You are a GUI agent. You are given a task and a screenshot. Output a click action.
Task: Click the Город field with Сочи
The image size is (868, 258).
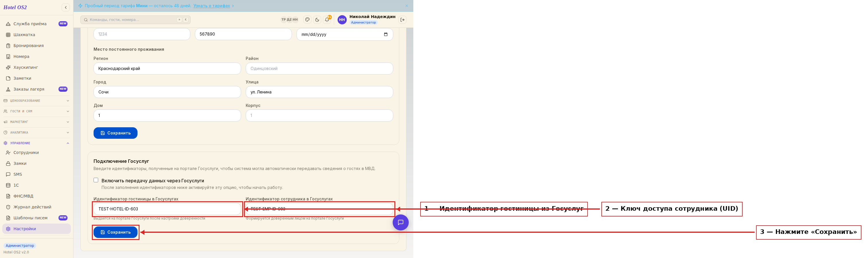point(167,92)
